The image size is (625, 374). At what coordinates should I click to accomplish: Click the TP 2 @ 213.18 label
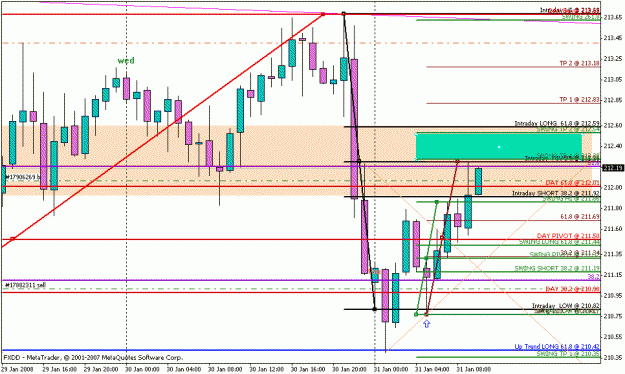point(579,63)
